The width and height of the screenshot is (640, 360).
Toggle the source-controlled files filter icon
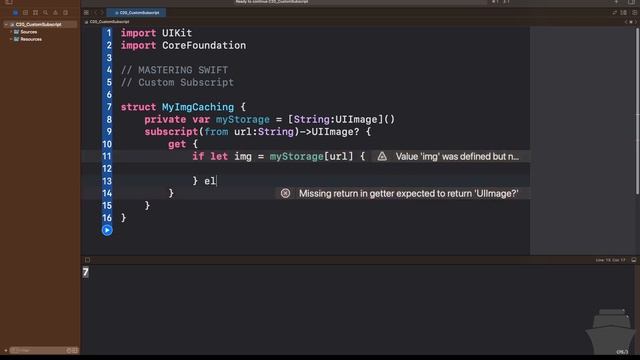coord(75,350)
